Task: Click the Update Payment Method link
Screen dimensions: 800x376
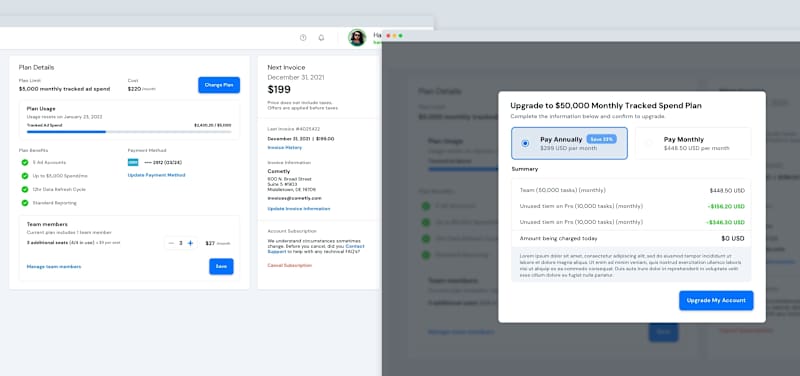Action: pos(156,175)
